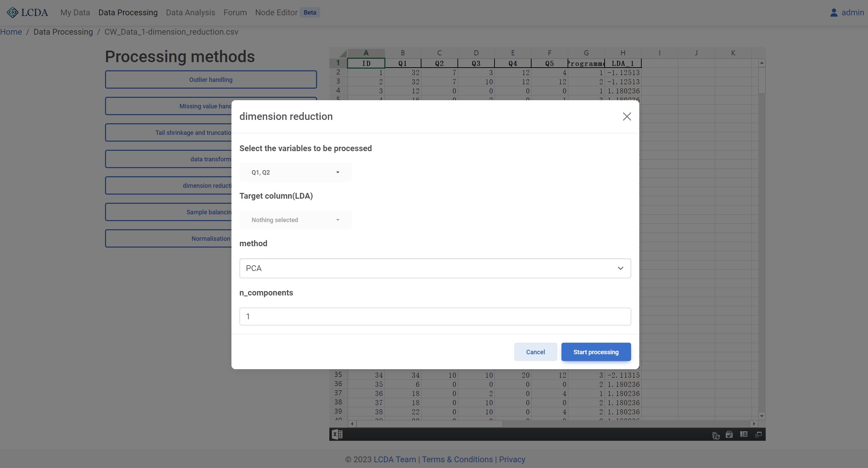Click the shopping bag checkmark icon
The height and width of the screenshot is (468, 868).
click(x=729, y=434)
